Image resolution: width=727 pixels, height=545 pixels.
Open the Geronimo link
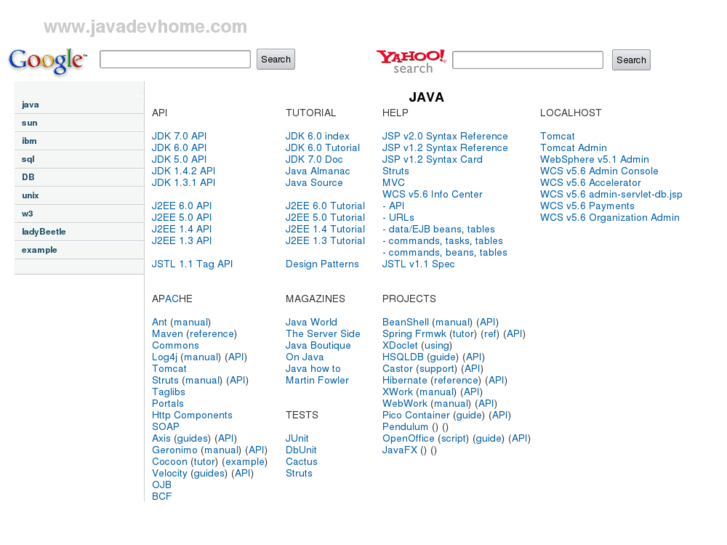click(x=174, y=449)
